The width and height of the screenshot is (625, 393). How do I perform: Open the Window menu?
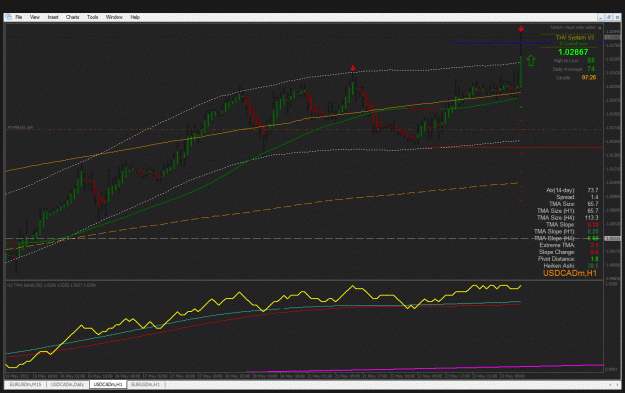(114, 17)
